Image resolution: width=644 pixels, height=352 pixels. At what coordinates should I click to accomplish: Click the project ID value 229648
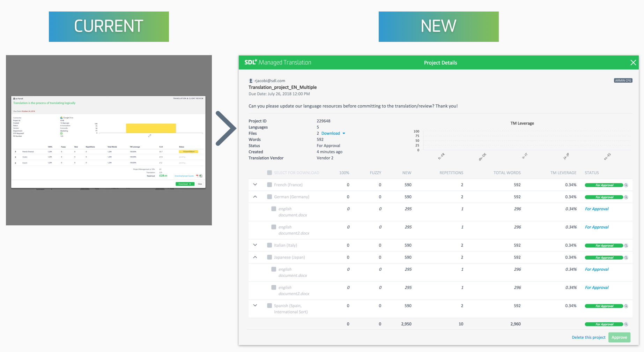(x=324, y=121)
